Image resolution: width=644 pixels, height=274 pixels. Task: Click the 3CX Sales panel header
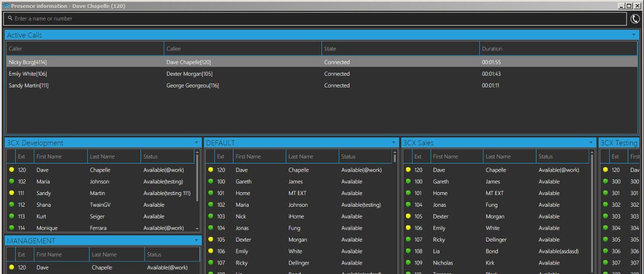coord(498,143)
